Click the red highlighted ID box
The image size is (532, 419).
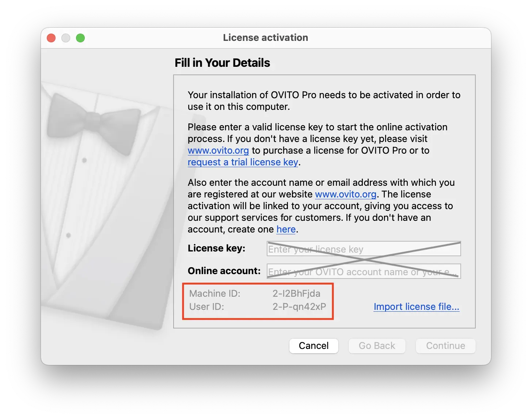tap(258, 301)
